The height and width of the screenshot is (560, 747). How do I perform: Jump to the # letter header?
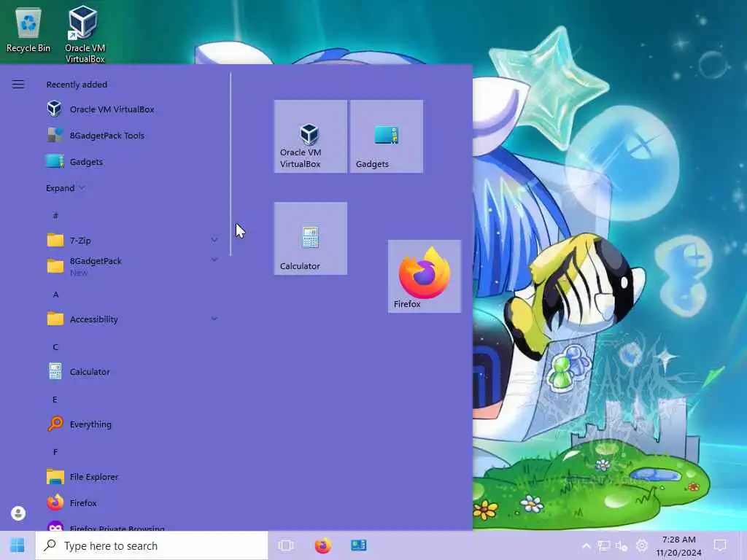pos(55,216)
